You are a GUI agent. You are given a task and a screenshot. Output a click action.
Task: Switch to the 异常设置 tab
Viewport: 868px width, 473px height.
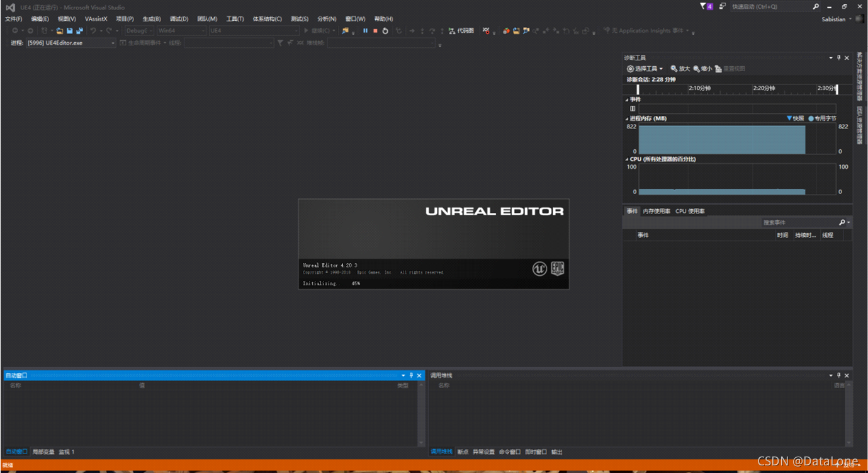[x=484, y=452]
